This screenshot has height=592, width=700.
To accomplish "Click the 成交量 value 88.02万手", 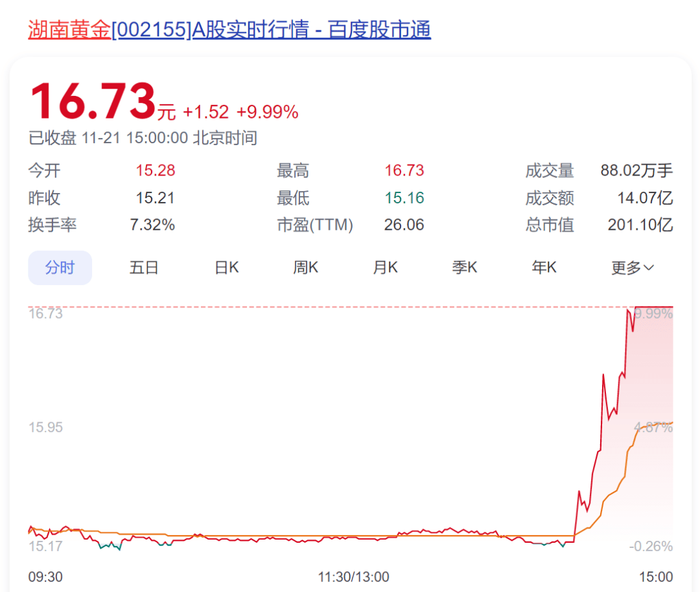I will pos(636,170).
